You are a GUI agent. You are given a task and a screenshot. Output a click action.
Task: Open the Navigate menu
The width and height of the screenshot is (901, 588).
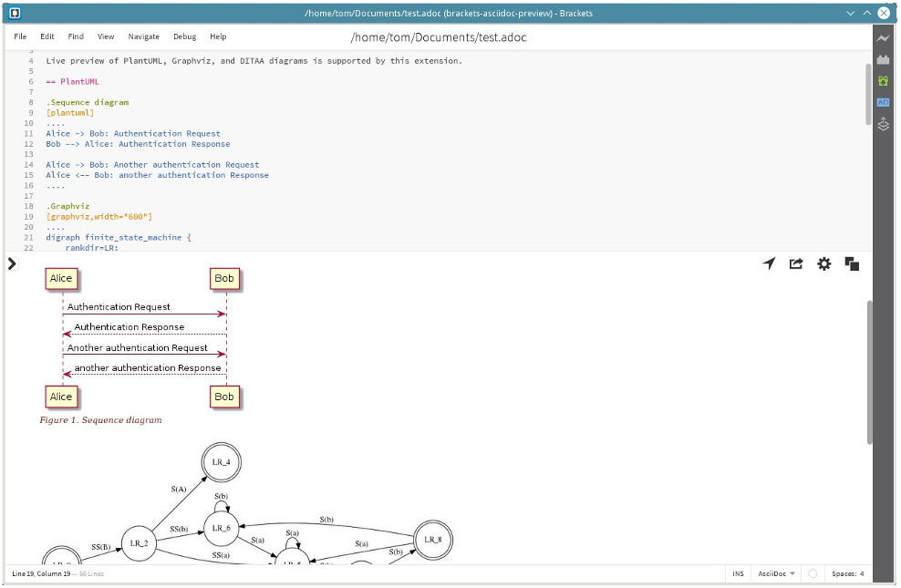tap(144, 36)
